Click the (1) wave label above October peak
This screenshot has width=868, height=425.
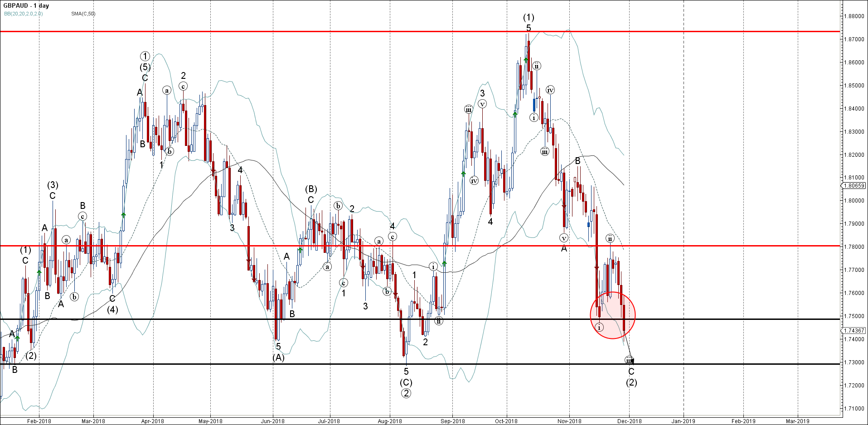click(529, 18)
